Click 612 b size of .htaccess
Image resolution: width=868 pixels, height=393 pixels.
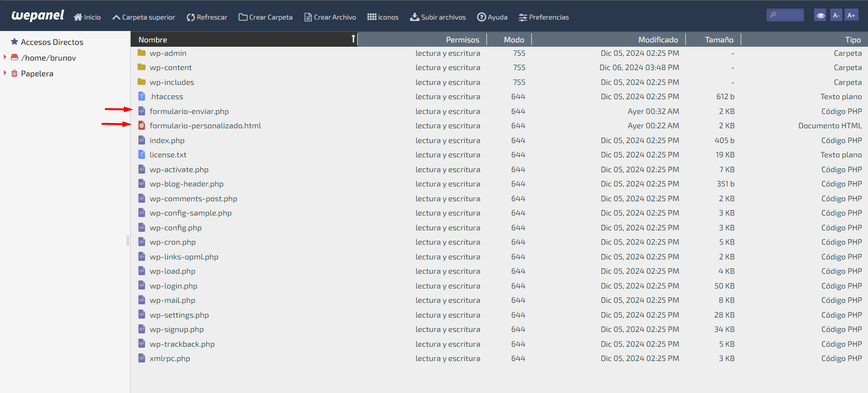pos(725,97)
